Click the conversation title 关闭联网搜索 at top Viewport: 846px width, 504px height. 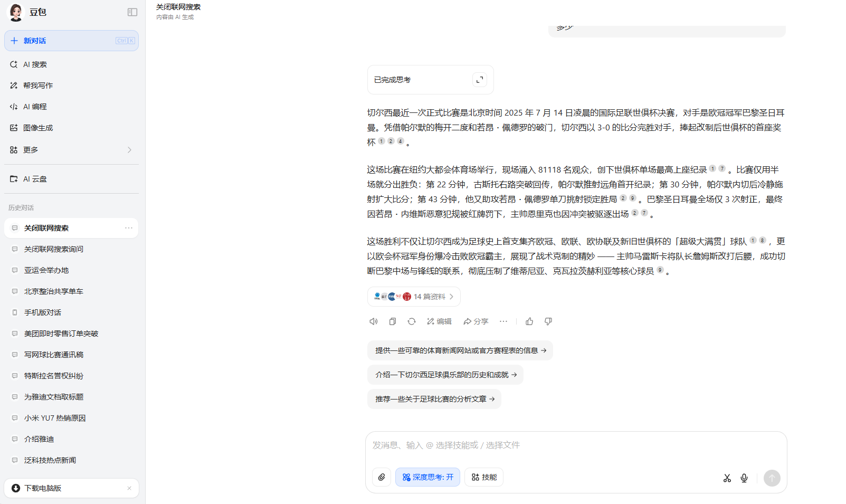[178, 7]
